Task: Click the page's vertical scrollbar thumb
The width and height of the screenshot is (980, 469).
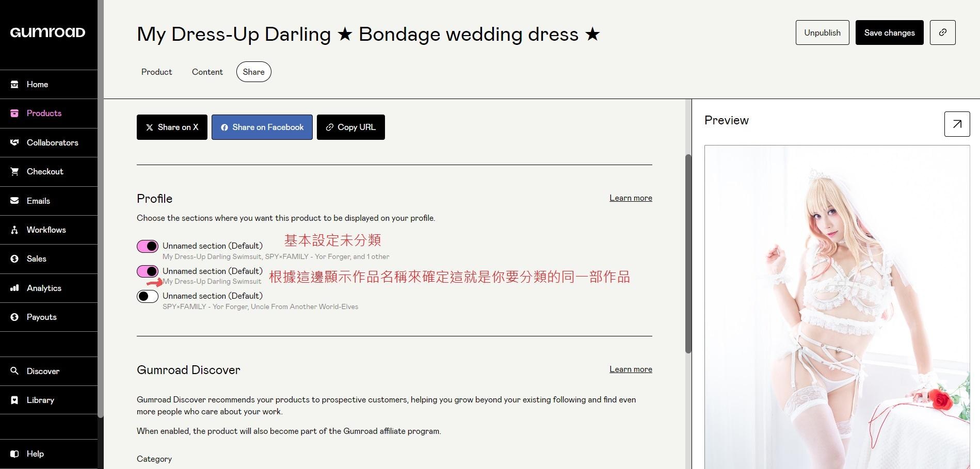Action: 688,253
